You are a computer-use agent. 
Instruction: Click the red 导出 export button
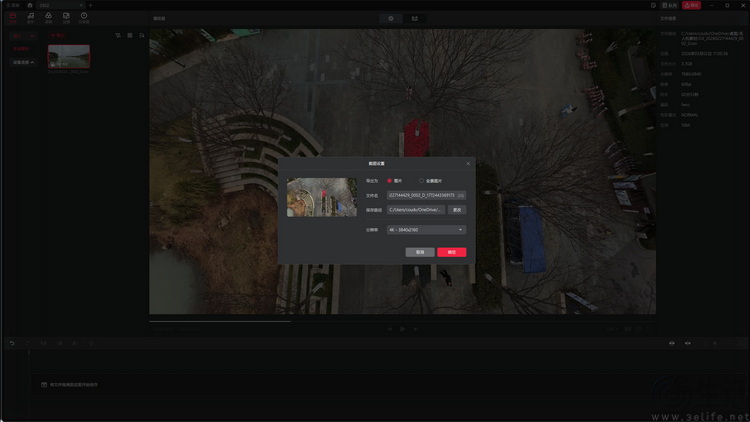[x=691, y=5]
